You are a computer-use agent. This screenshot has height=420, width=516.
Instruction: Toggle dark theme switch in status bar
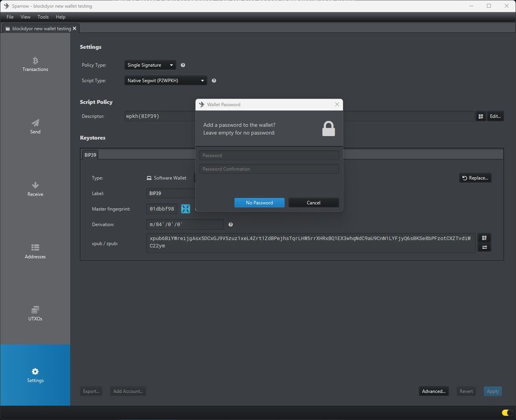tap(507, 413)
